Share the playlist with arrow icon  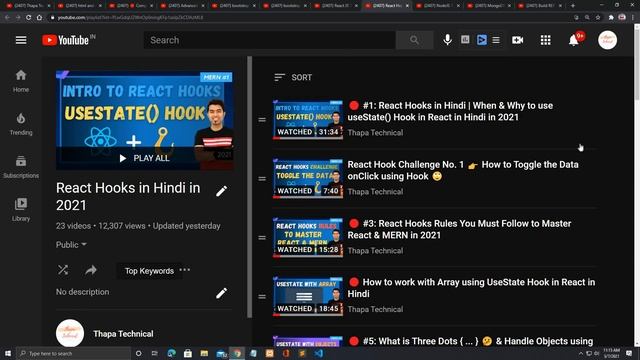pos(91,270)
